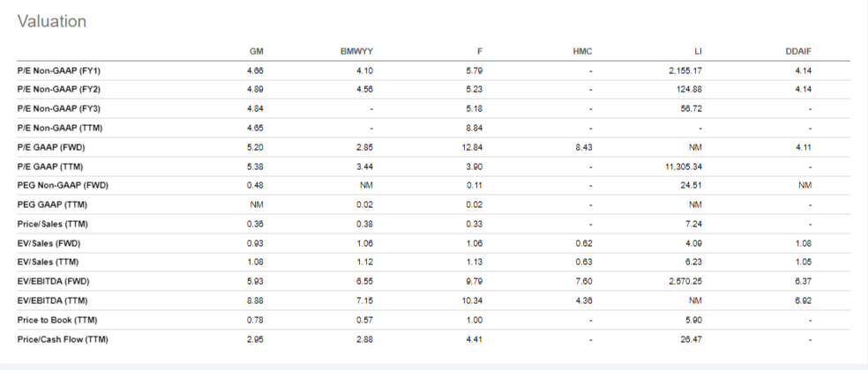Click HMC's EV/EBITDA FWD value 7.60
This screenshot has width=868, height=370.
click(x=583, y=281)
